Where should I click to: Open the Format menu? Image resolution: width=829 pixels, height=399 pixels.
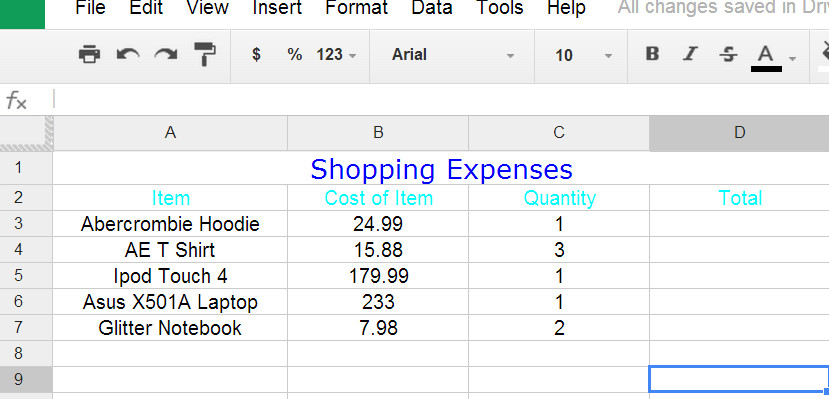coord(356,8)
